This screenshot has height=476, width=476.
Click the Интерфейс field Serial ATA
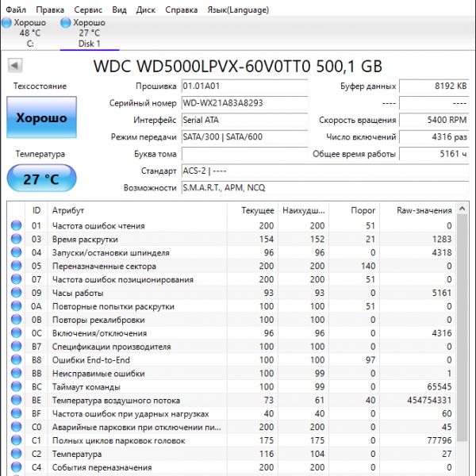244,121
